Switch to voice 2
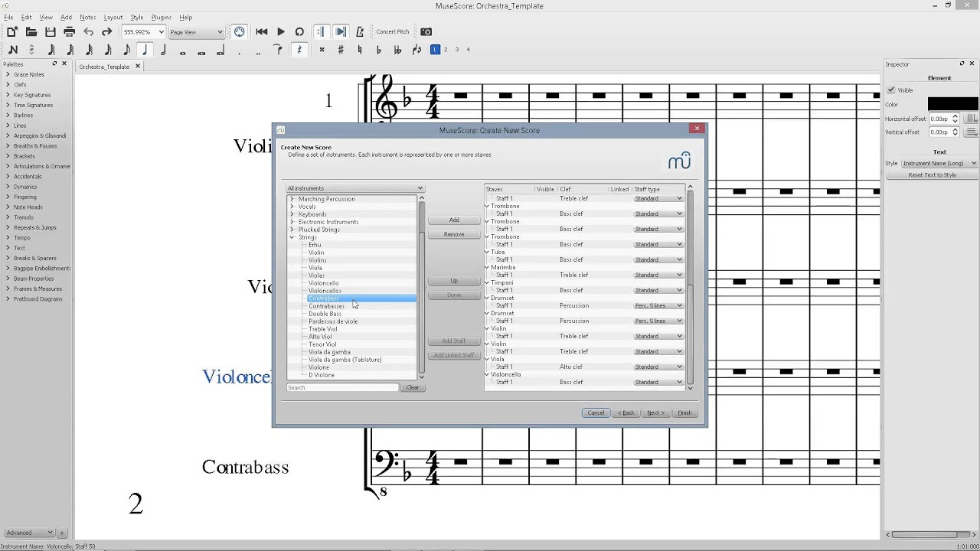 (x=446, y=50)
